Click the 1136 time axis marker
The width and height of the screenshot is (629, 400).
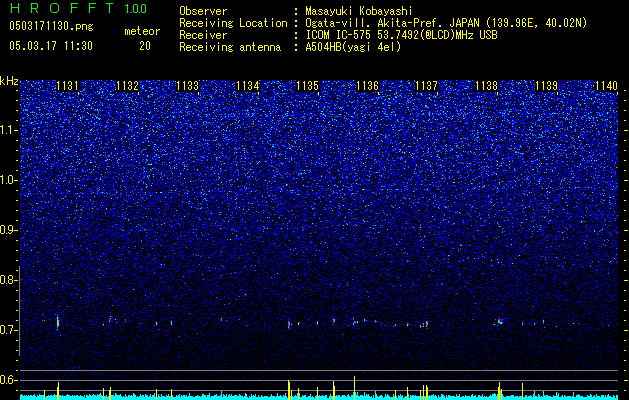(367, 86)
